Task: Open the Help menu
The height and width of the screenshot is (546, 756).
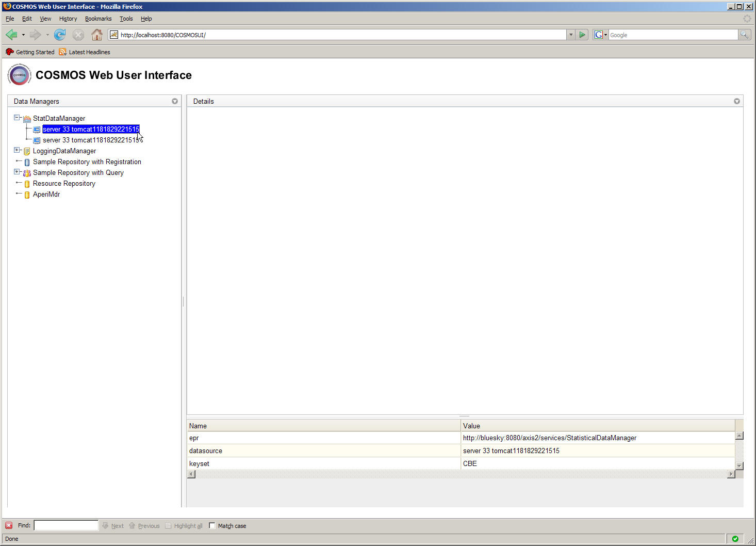Action: (x=146, y=19)
